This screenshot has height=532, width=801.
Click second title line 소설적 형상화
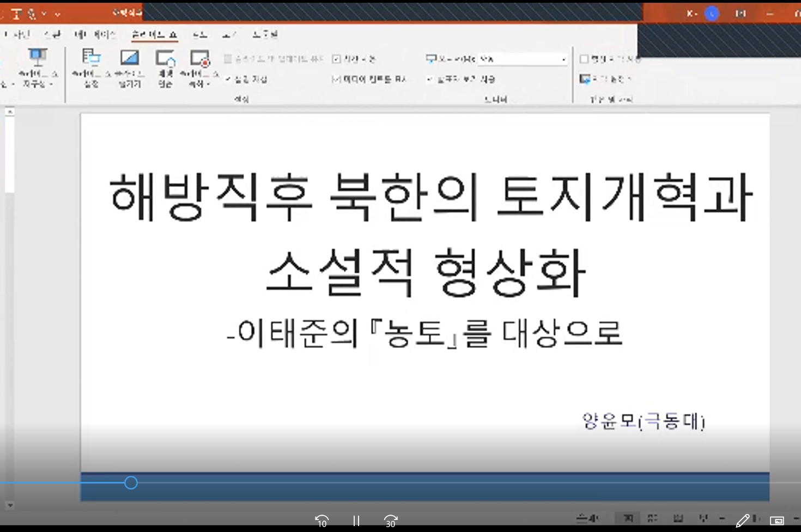(426, 272)
